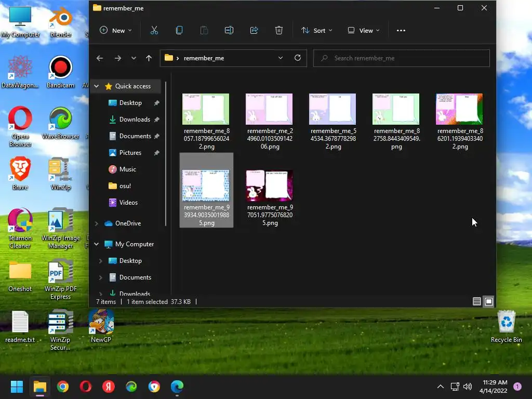Collapse the Quick access tree section
The width and height of the screenshot is (532, 399).
[96, 86]
